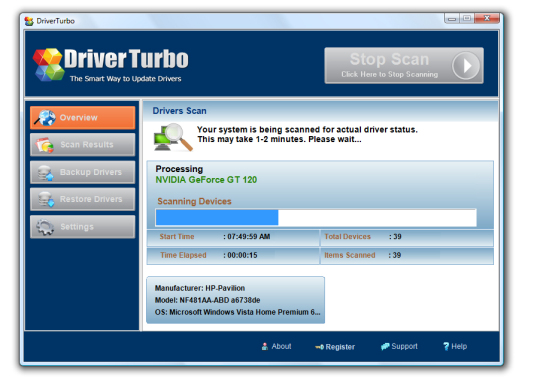The width and height of the screenshot is (540, 389).
Task: Click the Manufacturer: HP-Pavilion line
Action: 200,288
